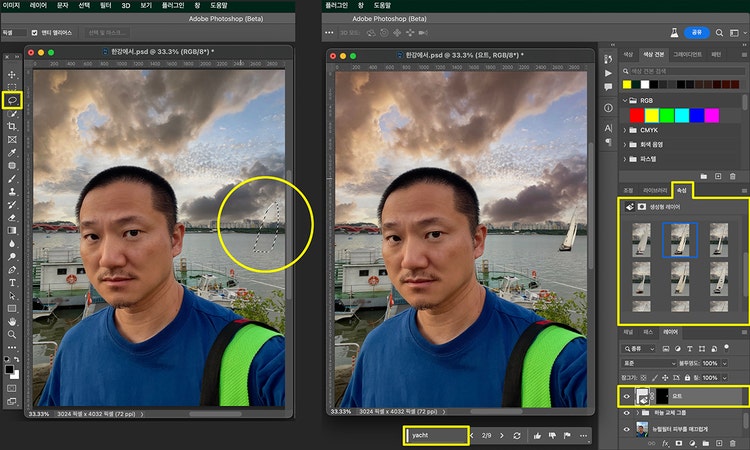Screen dimensions: 750x450
Task: Open the 불투명도 opacity dropdown arrow
Action: pos(725,363)
